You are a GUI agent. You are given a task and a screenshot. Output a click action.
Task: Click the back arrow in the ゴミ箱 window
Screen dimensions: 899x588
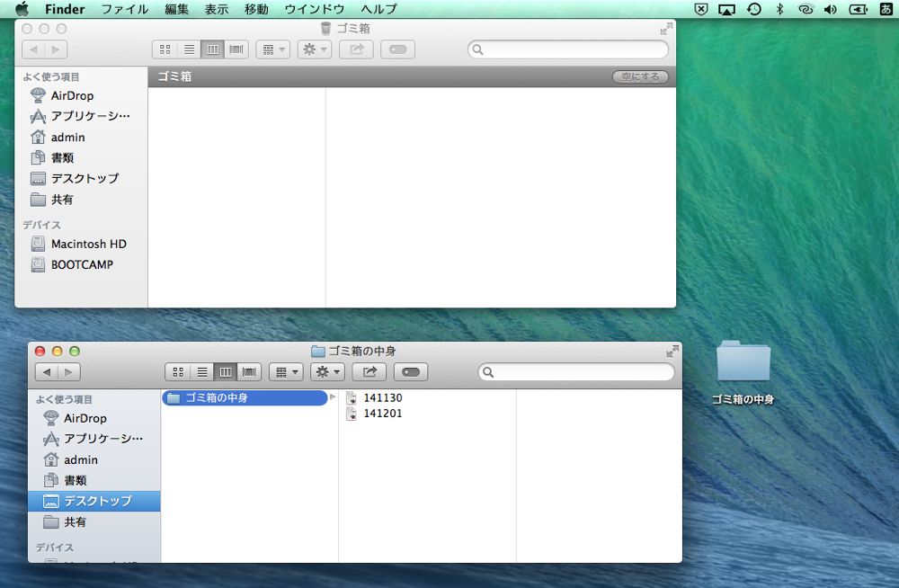click(33, 49)
